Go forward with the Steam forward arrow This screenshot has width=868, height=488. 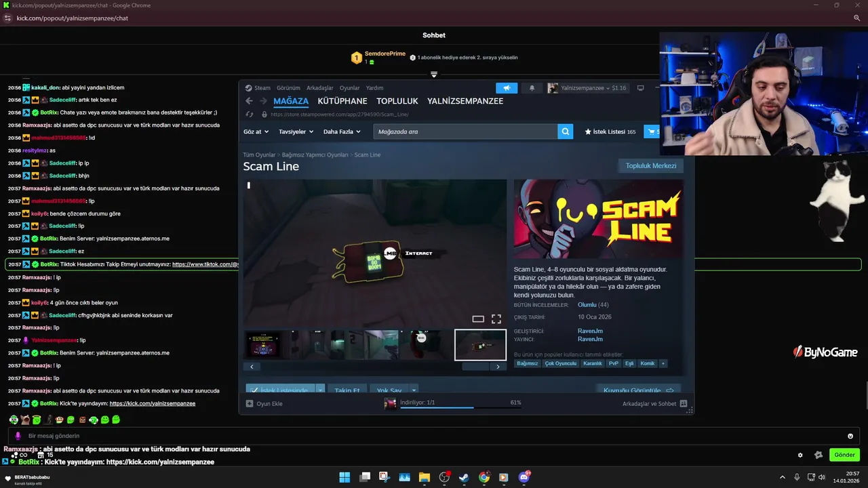[263, 101]
